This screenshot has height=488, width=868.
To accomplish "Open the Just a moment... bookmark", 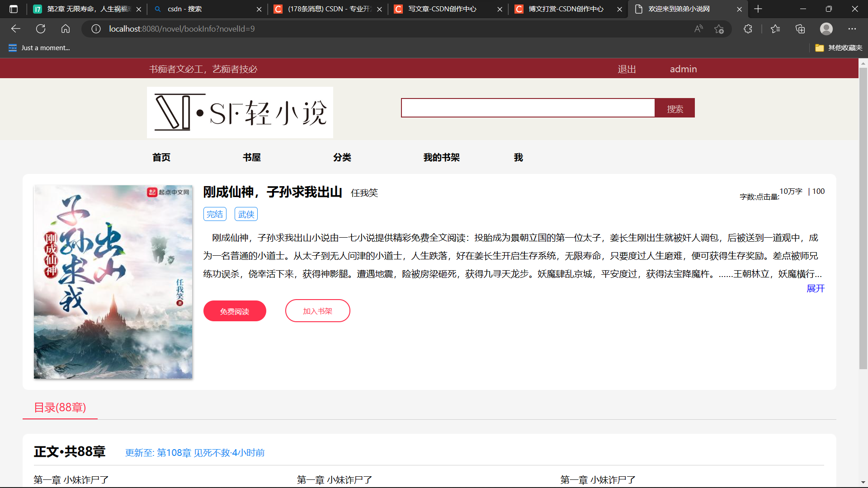I will (39, 48).
